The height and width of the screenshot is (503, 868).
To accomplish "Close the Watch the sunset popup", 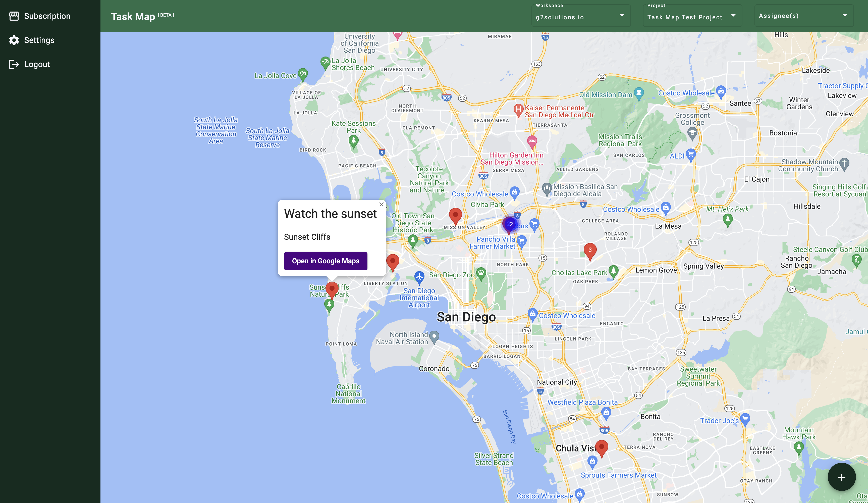I will click(x=381, y=204).
